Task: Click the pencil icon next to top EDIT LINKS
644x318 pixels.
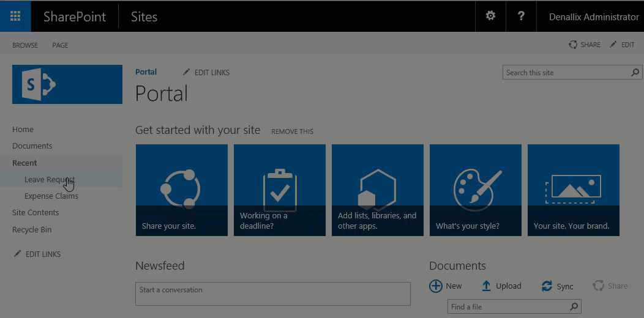Action: (x=187, y=72)
